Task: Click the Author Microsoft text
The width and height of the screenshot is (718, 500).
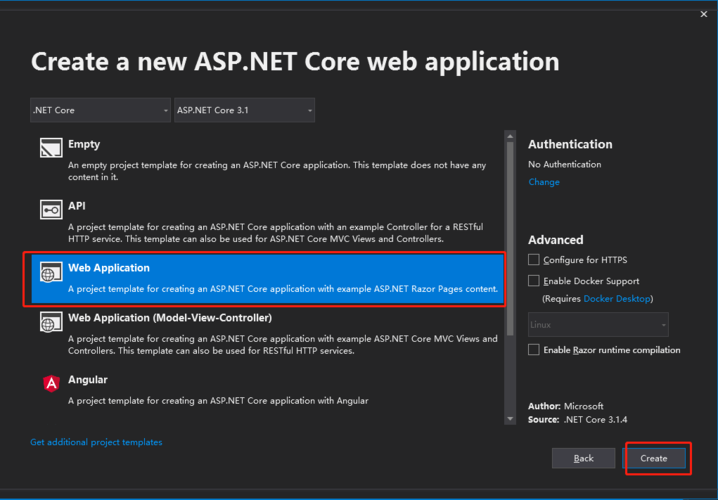Action: 566,406
